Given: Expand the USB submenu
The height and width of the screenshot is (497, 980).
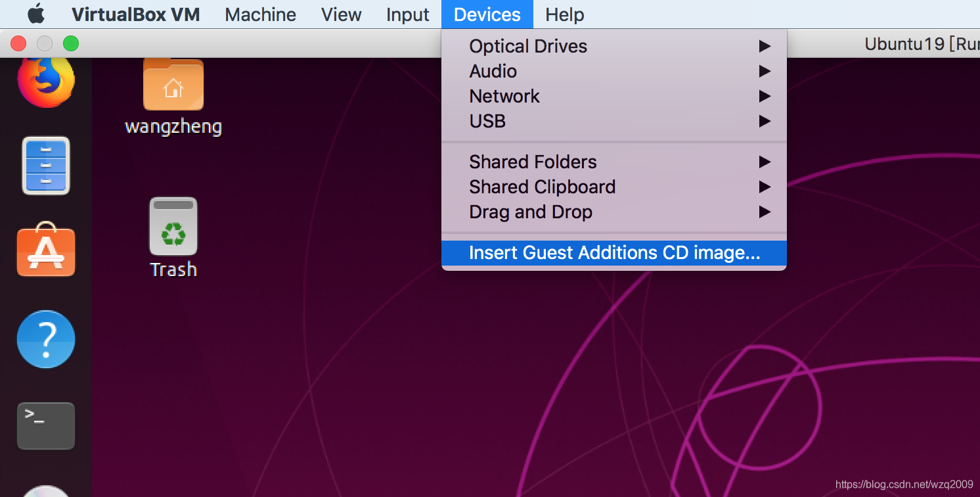Looking at the screenshot, I should point(614,121).
